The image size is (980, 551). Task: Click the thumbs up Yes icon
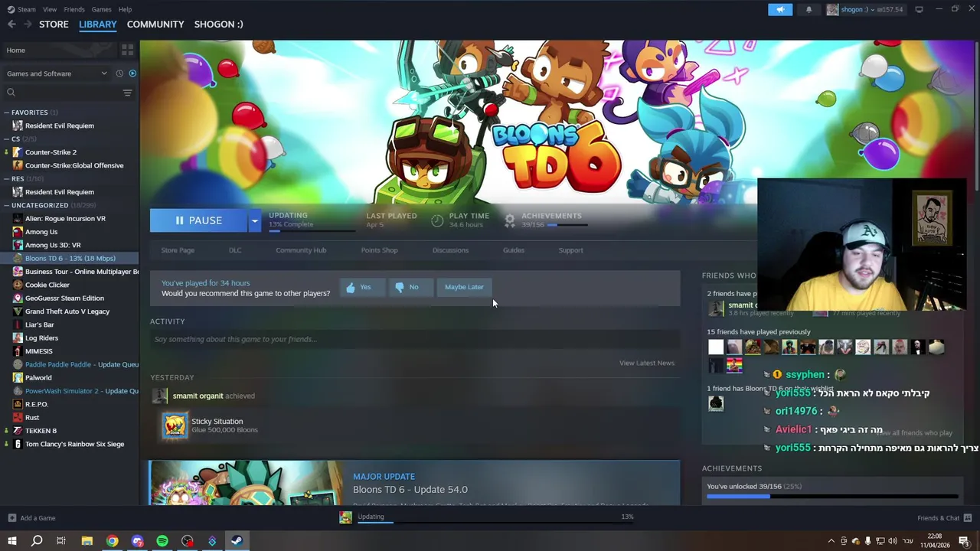(x=351, y=287)
